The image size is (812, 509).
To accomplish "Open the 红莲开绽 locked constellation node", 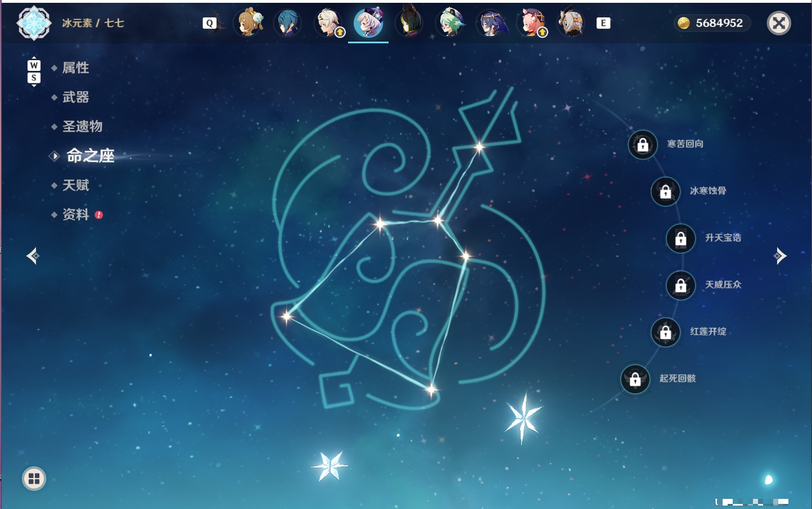I will (x=666, y=332).
